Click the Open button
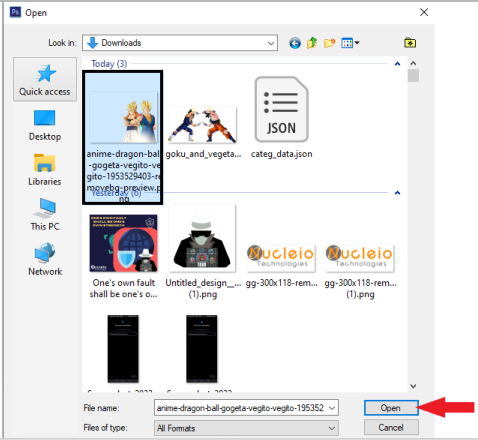Screen dimensions: 478x440 point(391,408)
